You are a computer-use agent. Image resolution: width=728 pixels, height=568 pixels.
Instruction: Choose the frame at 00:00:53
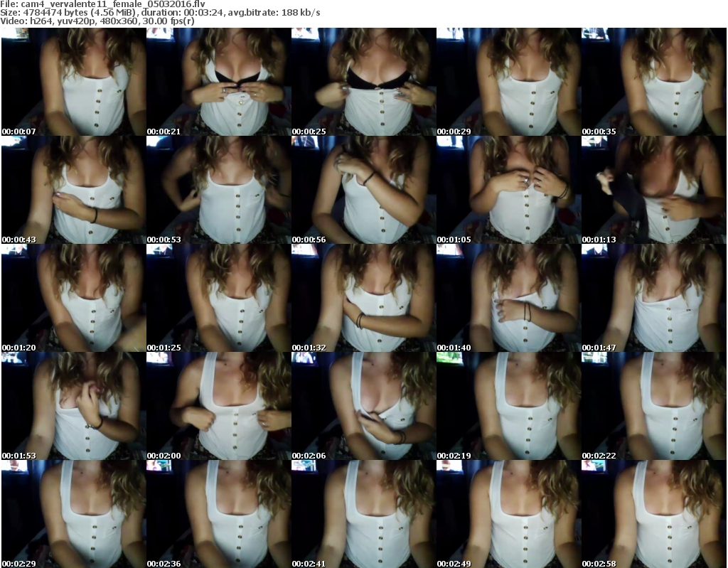tap(219, 190)
